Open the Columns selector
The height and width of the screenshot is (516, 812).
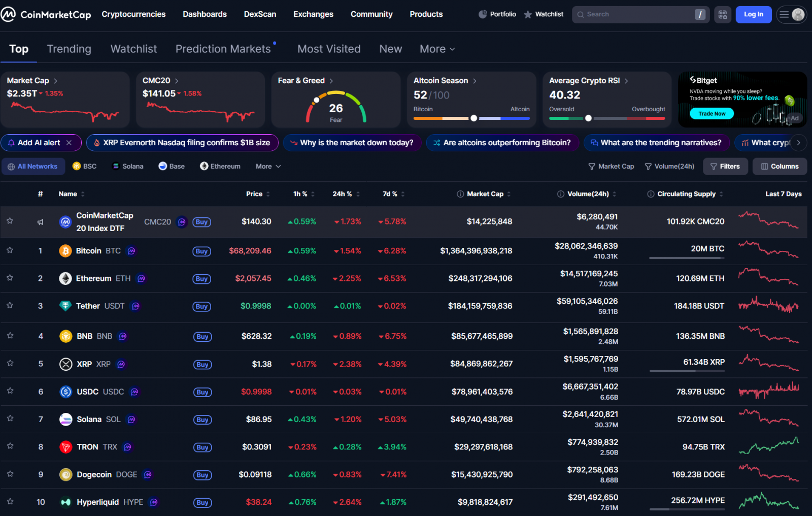click(780, 166)
